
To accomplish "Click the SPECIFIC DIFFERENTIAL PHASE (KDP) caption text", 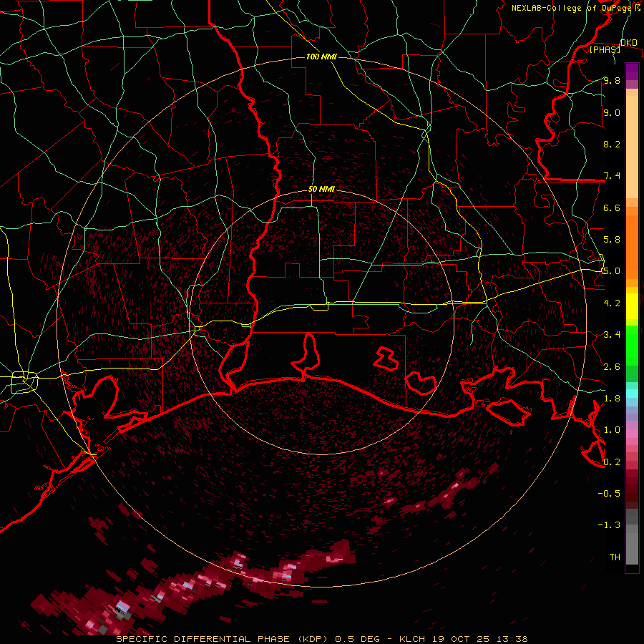I will (222, 639).
